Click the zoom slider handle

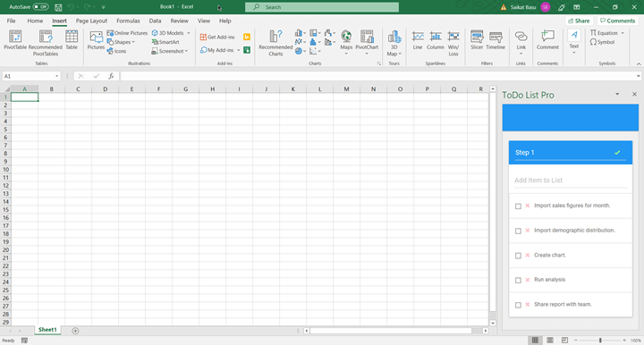coord(600,340)
